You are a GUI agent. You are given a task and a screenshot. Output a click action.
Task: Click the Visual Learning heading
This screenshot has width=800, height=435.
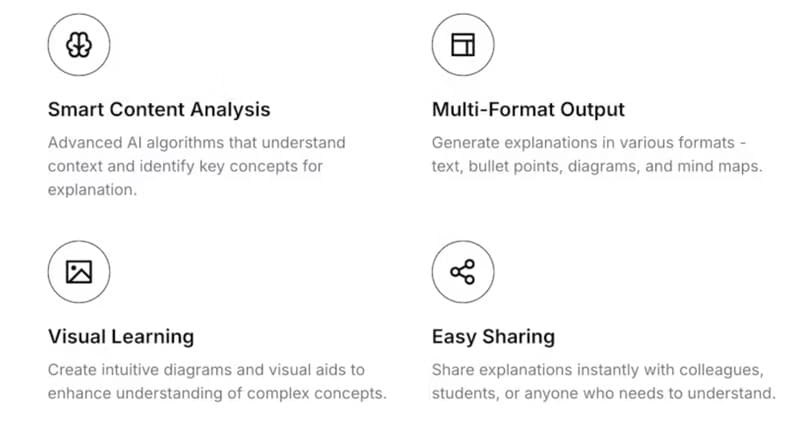(121, 336)
